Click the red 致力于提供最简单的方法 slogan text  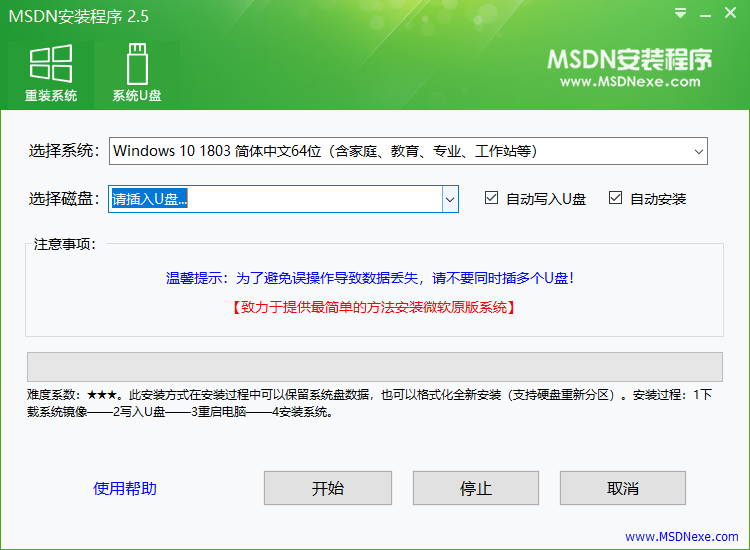click(374, 307)
